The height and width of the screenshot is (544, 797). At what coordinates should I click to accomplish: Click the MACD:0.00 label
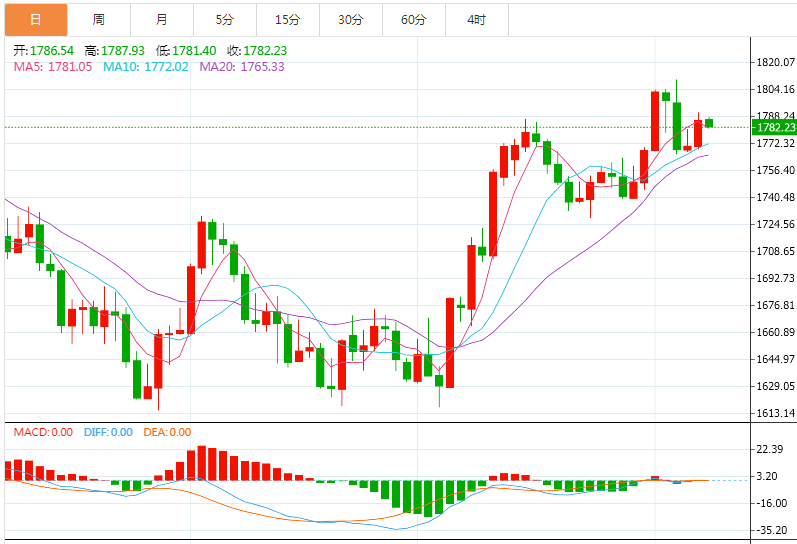coord(43,432)
